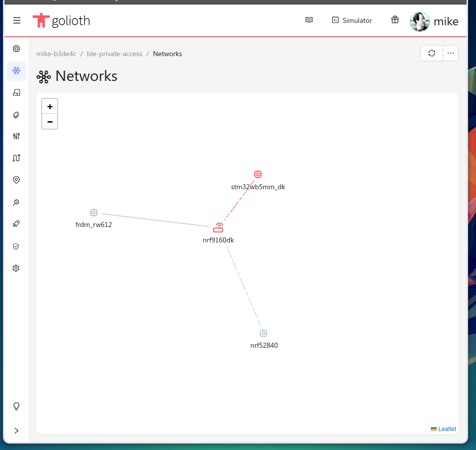Select the frdm_rw612 device node

point(94,213)
